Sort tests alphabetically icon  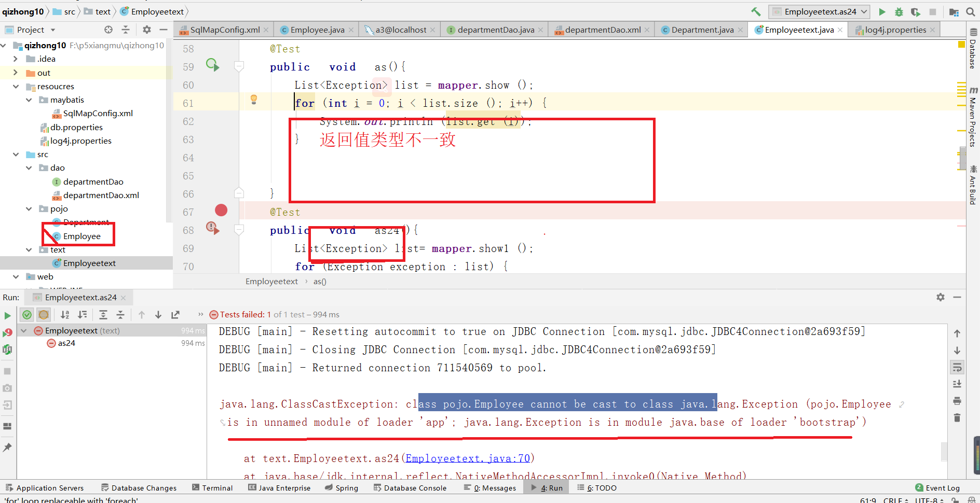[65, 314]
